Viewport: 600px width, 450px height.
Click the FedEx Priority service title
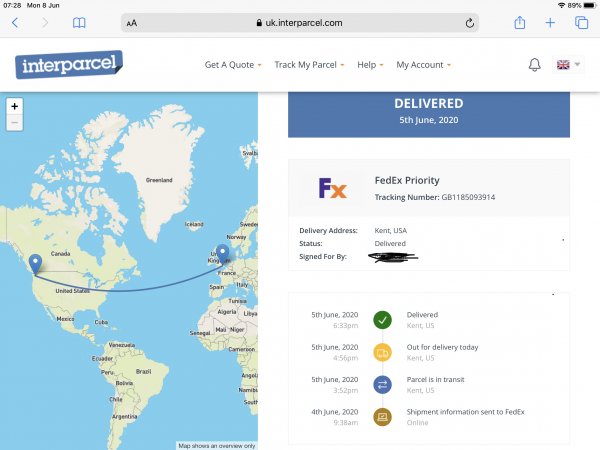tap(407, 180)
